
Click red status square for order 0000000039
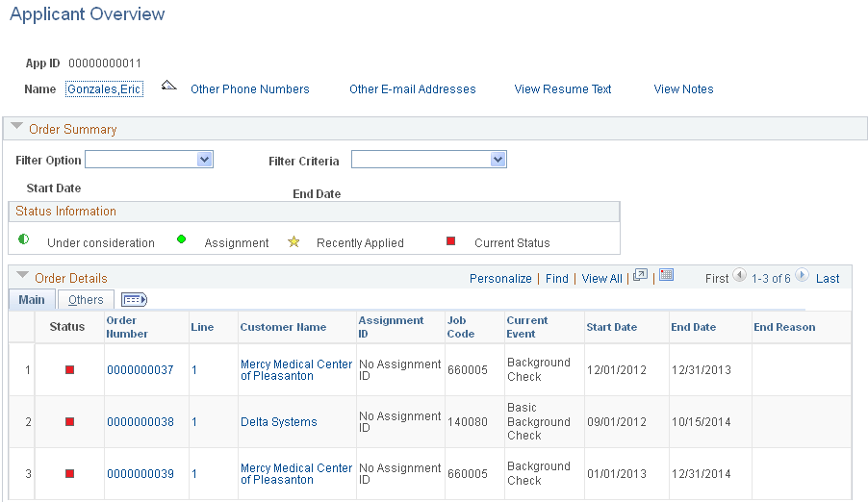pyautogui.click(x=69, y=474)
